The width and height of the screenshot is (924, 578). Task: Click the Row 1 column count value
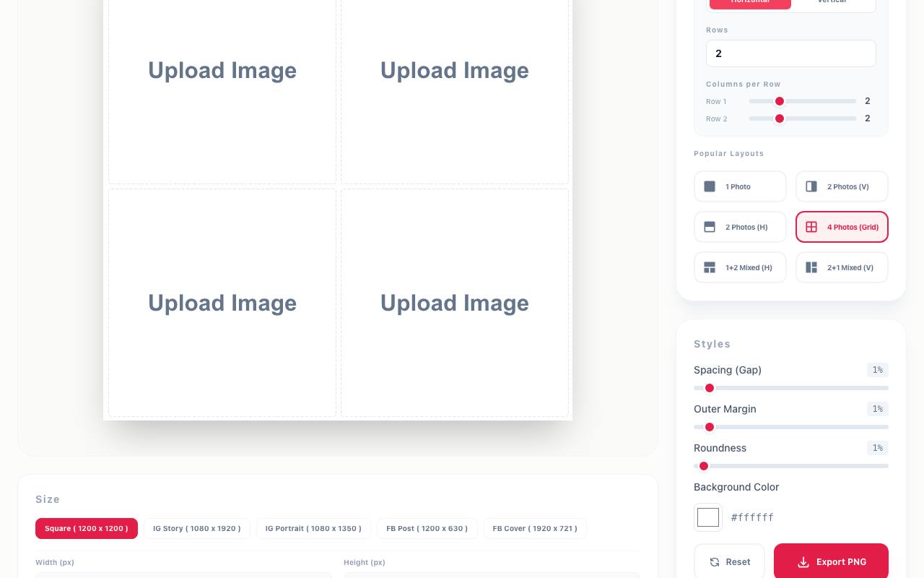click(x=868, y=101)
